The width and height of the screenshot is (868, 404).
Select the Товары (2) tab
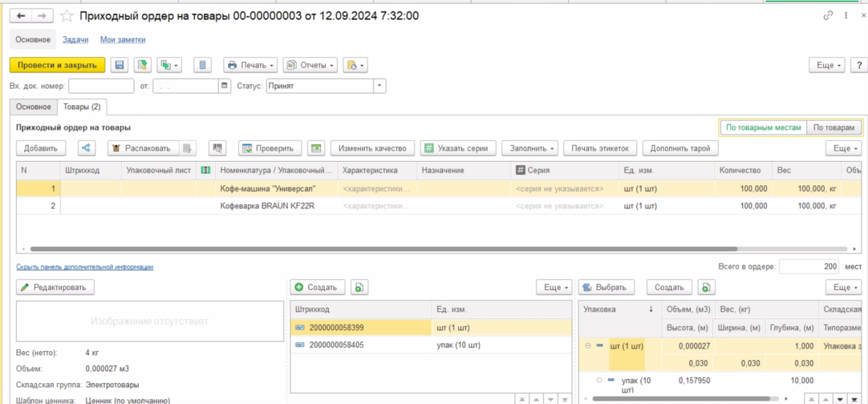[x=82, y=107]
